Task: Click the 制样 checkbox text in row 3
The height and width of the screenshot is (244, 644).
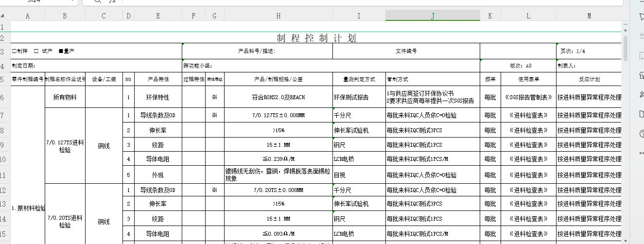Action: [20, 51]
